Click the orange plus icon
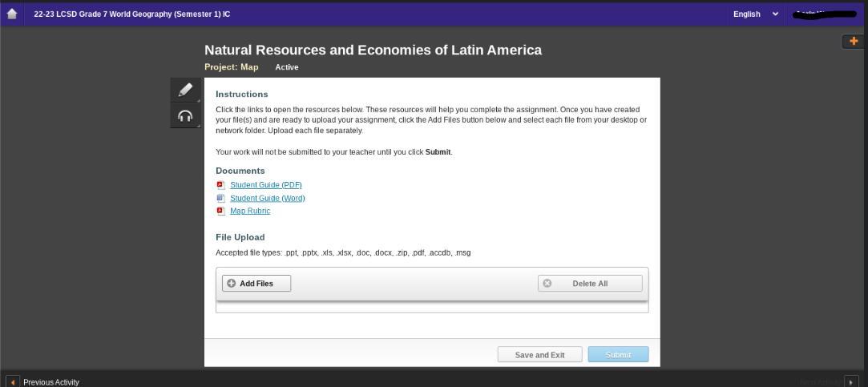The image size is (868, 387). [x=853, y=41]
